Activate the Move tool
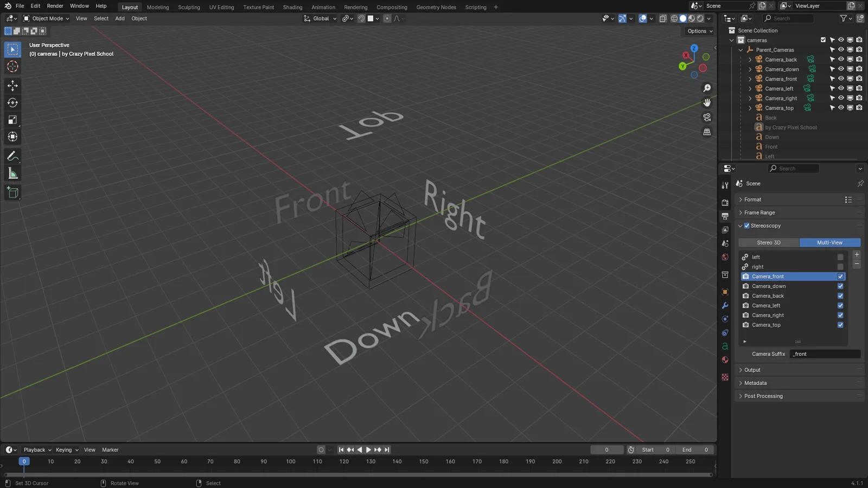The width and height of the screenshot is (868, 488). [12, 86]
